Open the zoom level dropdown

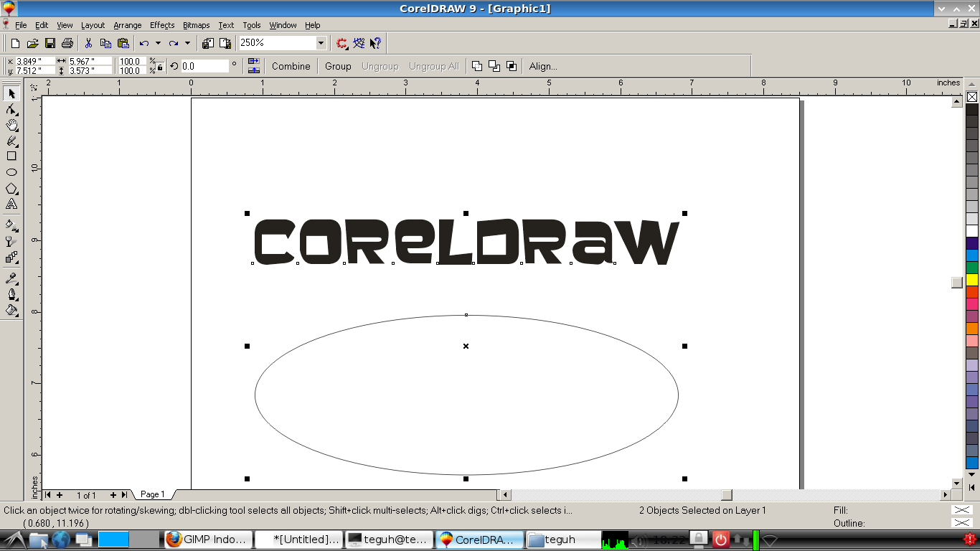click(x=322, y=42)
